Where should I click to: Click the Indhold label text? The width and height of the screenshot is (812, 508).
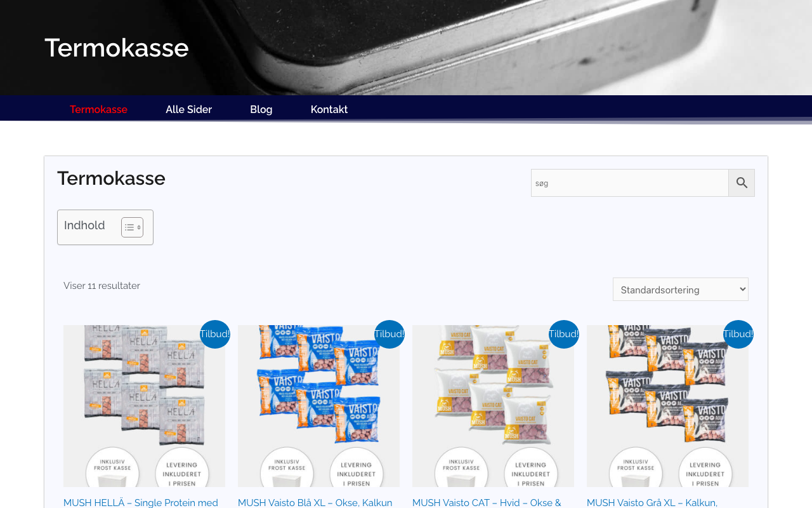click(x=84, y=225)
